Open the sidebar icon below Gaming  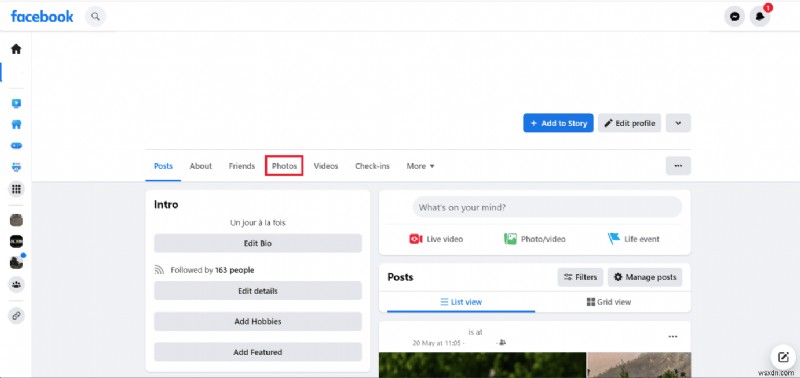[16, 167]
